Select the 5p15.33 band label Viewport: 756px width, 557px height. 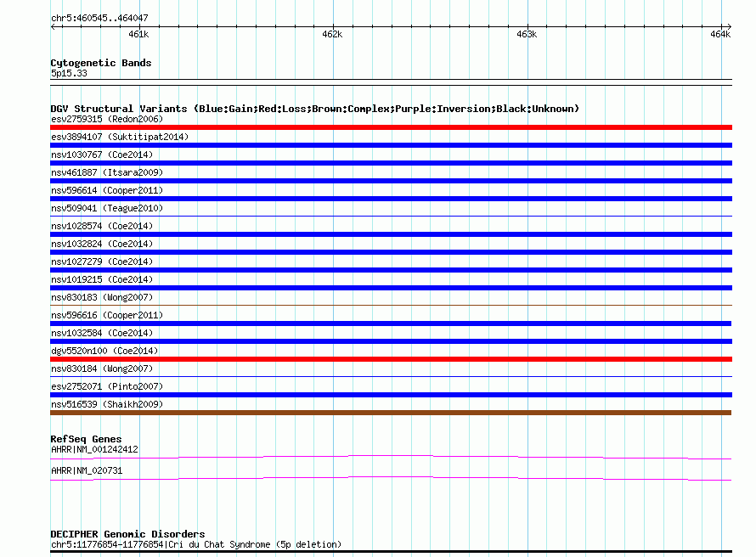69,73
